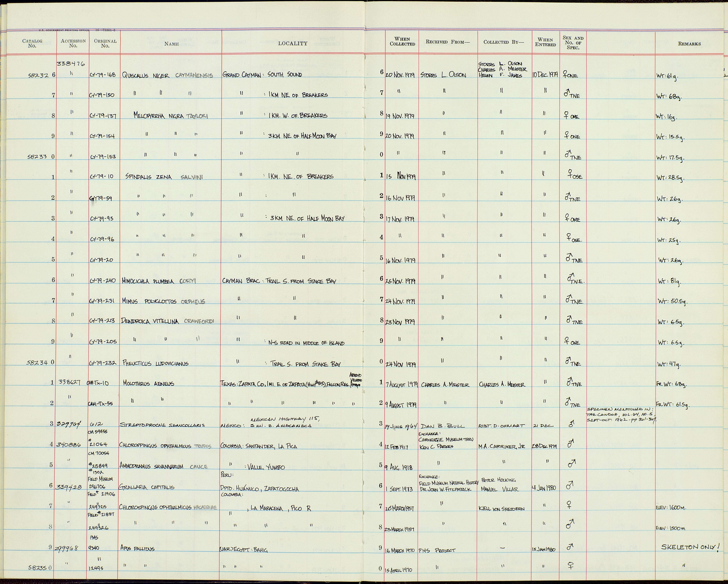Select 'Streptoprocne semicollaris' name entry
The width and height of the screenshot is (728, 584).
(x=162, y=425)
